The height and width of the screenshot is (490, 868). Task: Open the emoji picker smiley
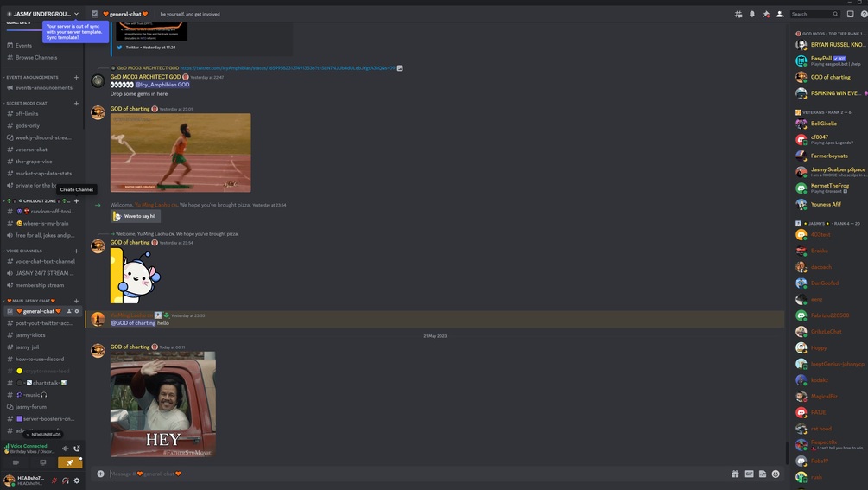click(776, 474)
